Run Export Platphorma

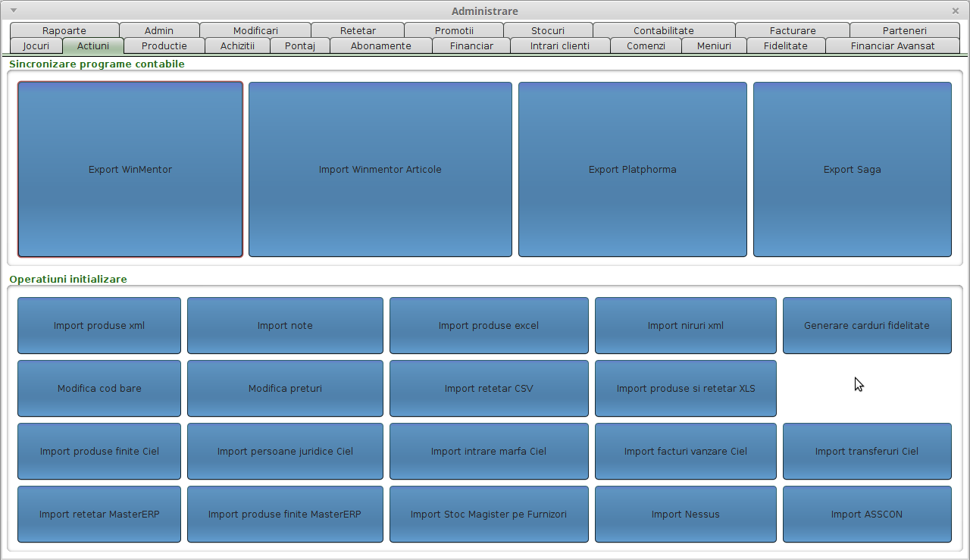coord(633,170)
